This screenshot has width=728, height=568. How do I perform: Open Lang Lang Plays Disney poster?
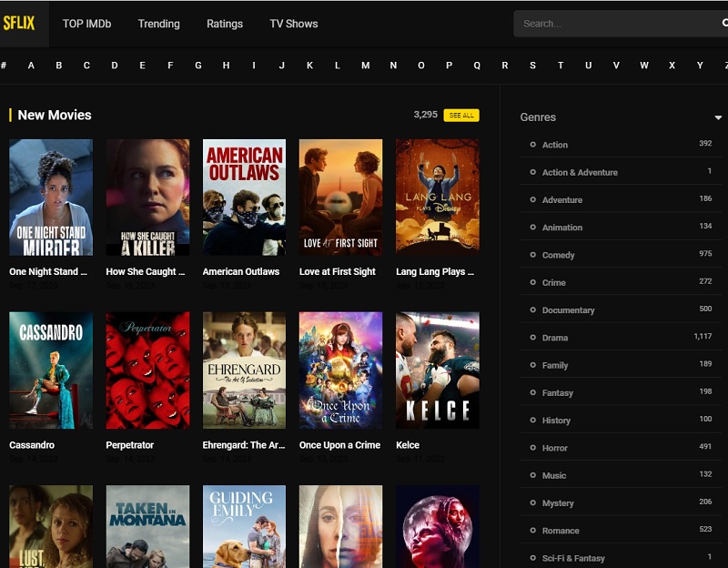coord(438,198)
